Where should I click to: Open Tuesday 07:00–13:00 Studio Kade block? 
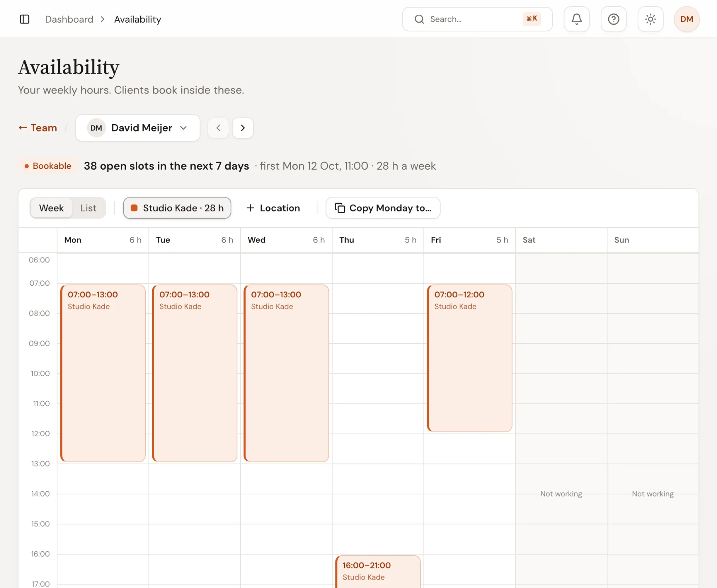(194, 373)
